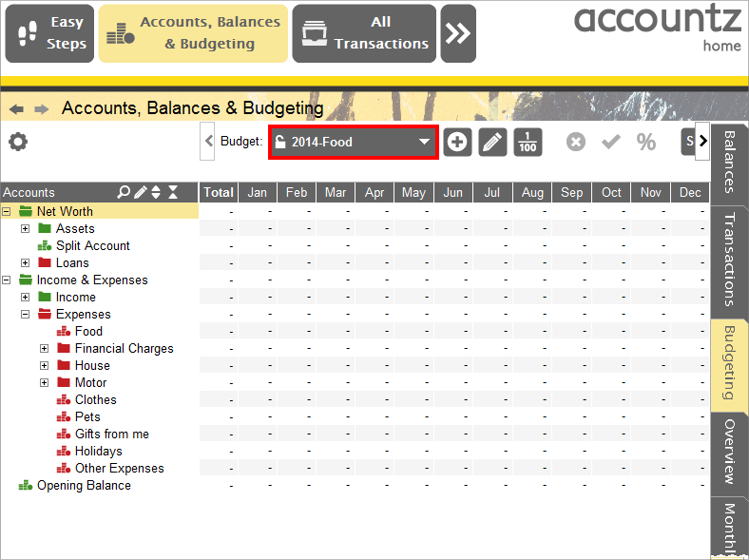Click the red Motor folder icon

pos(64,382)
